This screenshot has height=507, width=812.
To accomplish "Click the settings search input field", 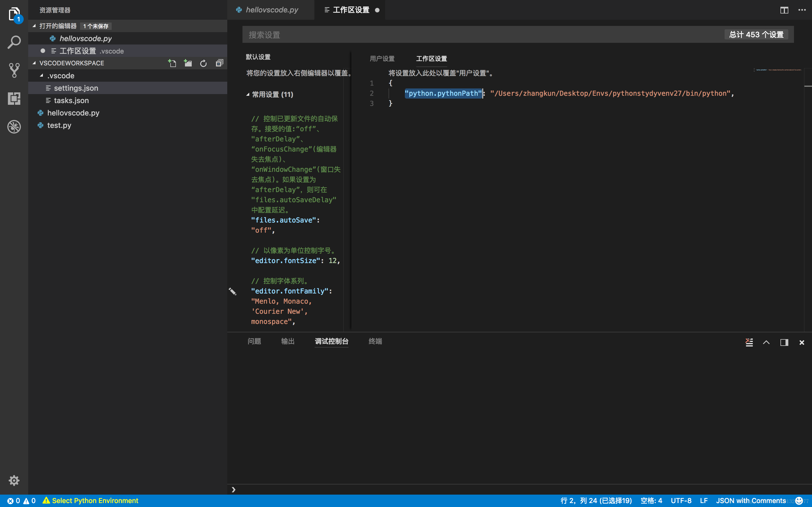I will tap(486, 34).
